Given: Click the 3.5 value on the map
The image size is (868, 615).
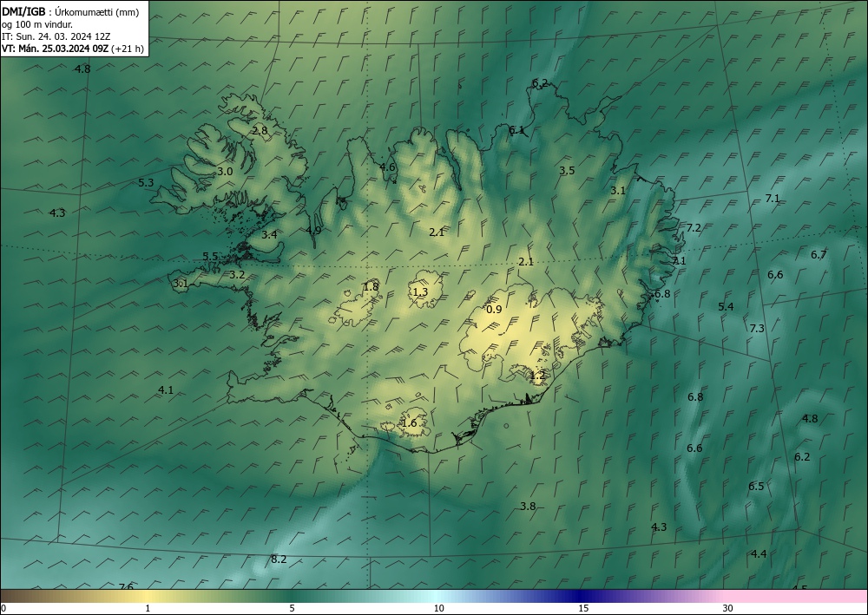Looking at the screenshot, I should [567, 170].
